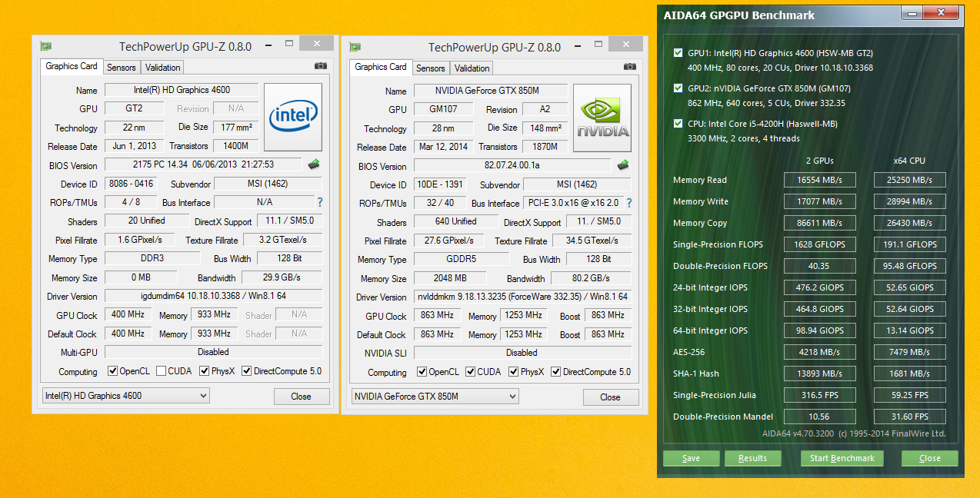Click the Intel logo image
Image resolution: width=980 pixels, height=498 pixels.
pyautogui.click(x=293, y=118)
